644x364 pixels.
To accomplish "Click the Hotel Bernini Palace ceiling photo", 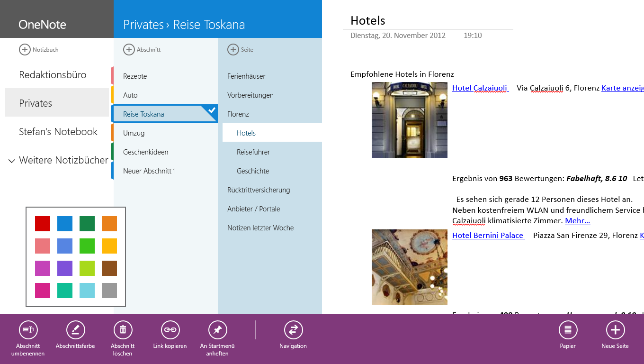I will coord(409,267).
